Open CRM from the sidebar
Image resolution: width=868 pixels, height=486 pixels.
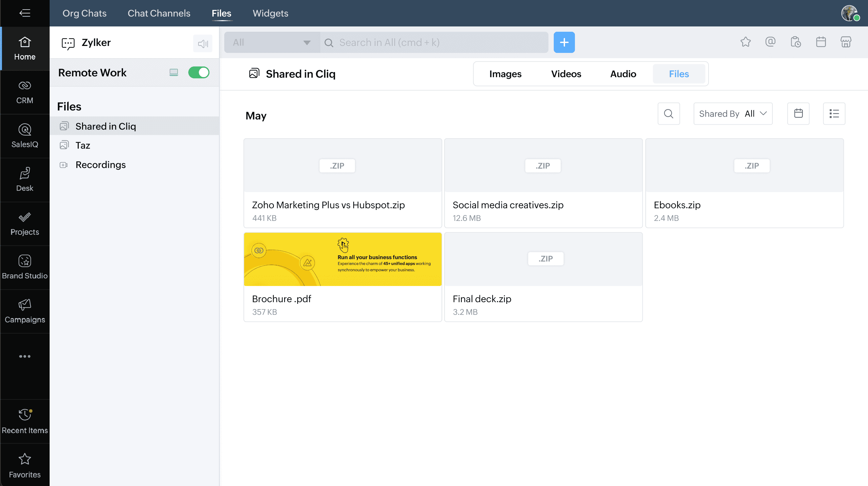click(x=24, y=92)
